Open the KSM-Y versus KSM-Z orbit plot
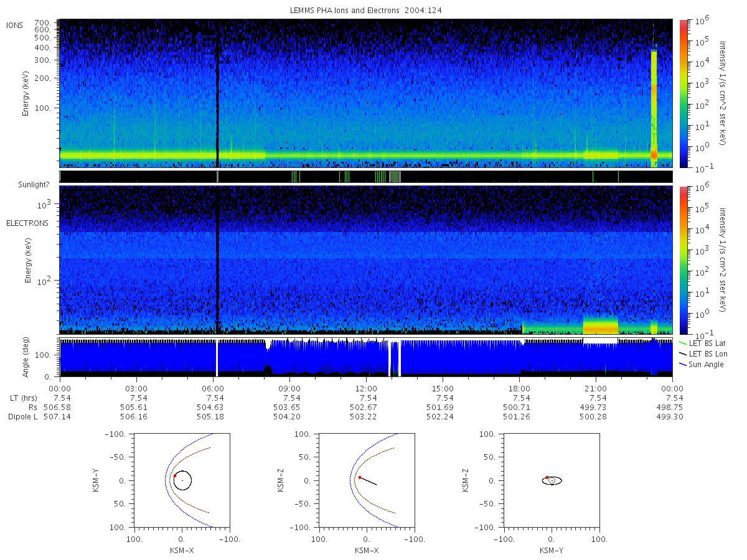Viewport: 747px width, 560px height. pos(552,480)
